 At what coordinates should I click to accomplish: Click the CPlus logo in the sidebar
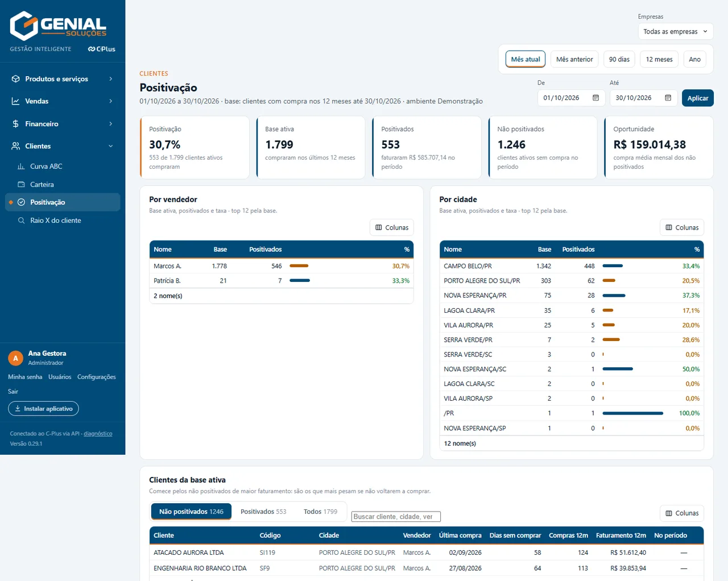point(102,49)
